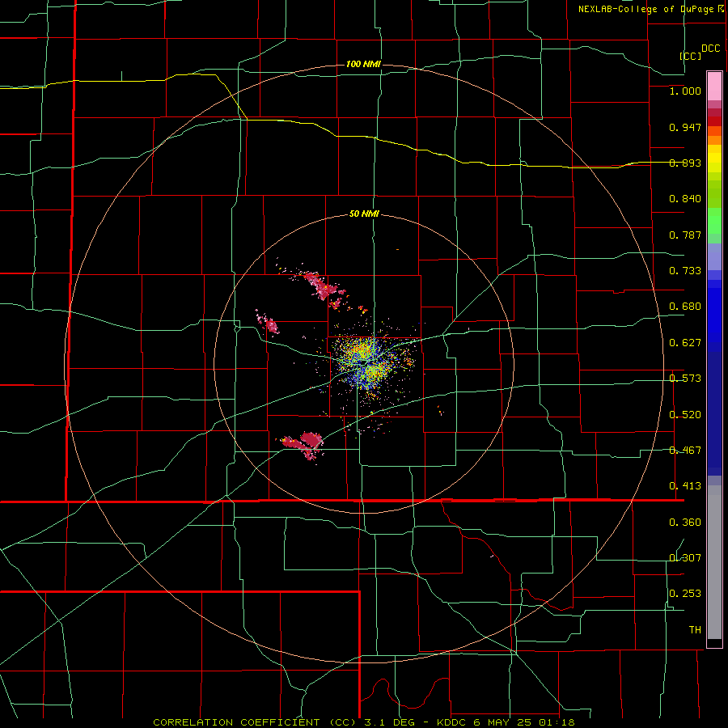Screen dimensions: 728x728
Task: Pick the bright green band of the color bar
Action: click(714, 221)
